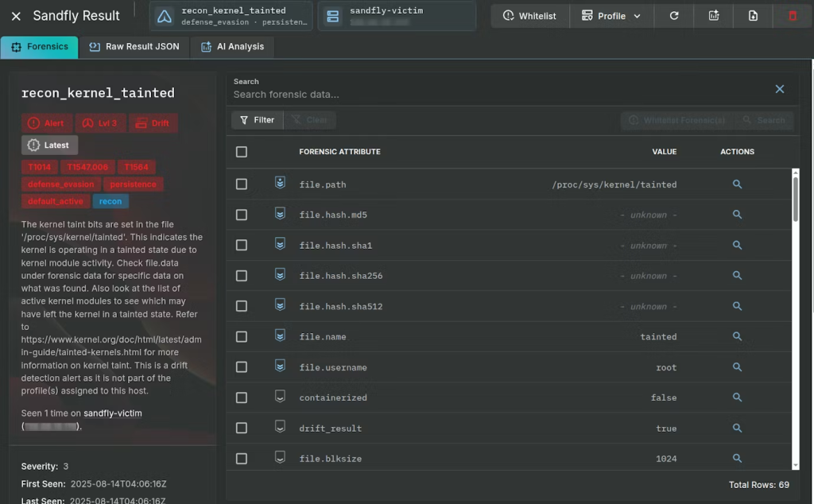This screenshot has width=814, height=504.
Task: Click the download file icon in toolbar
Action: [x=753, y=16]
